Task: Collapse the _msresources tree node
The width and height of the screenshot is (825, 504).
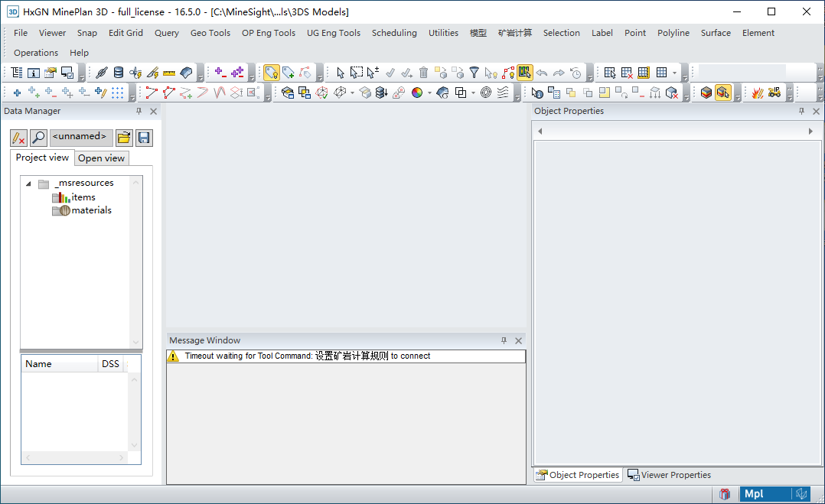Action: coord(28,184)
